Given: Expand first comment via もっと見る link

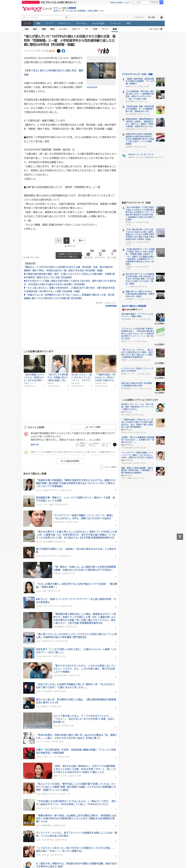Looking at the screenshot, I should coord(95,440).
